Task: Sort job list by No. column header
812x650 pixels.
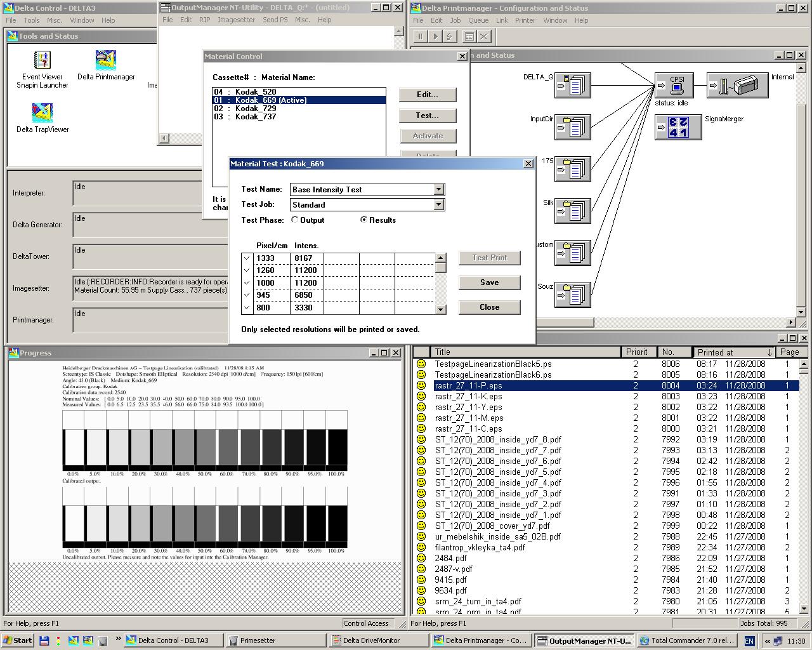Action: coord(674,352)
